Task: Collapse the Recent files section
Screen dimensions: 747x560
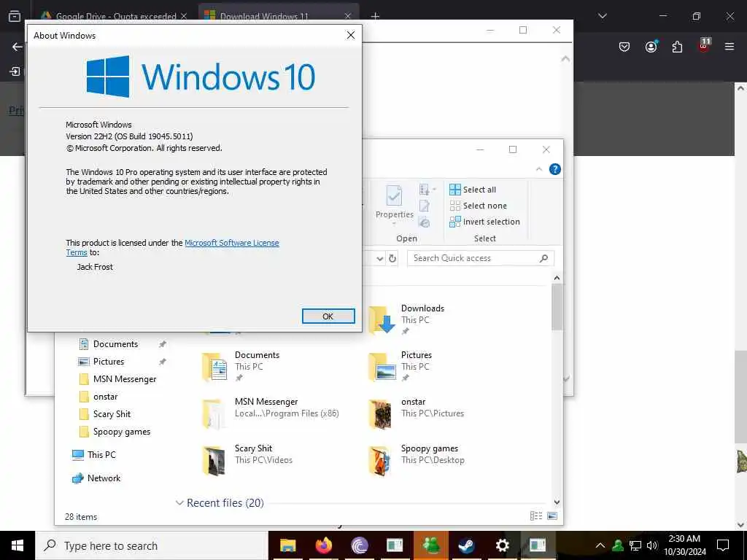Action: (x=179, y=503)
